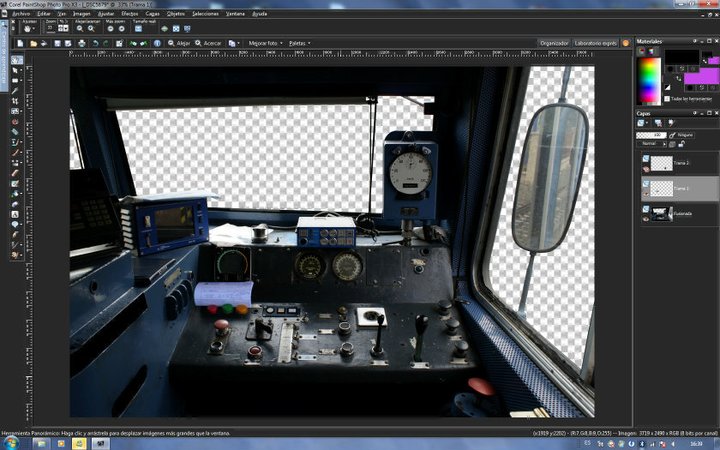Screen dimensions: 720x450
Task: Click the Open file folder icon
Action: point(33,44)
